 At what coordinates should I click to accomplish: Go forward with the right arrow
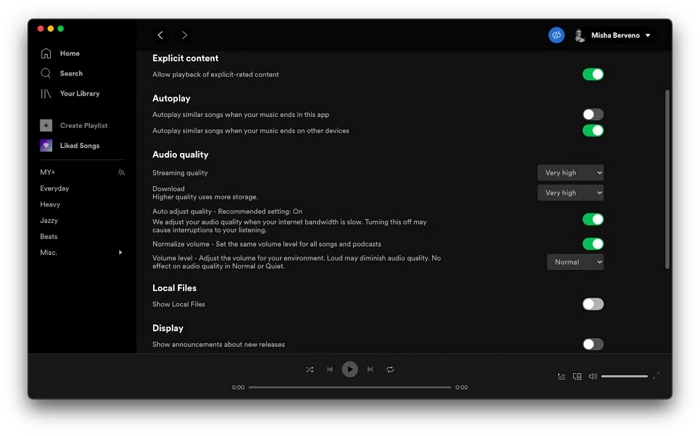[184, 35]
